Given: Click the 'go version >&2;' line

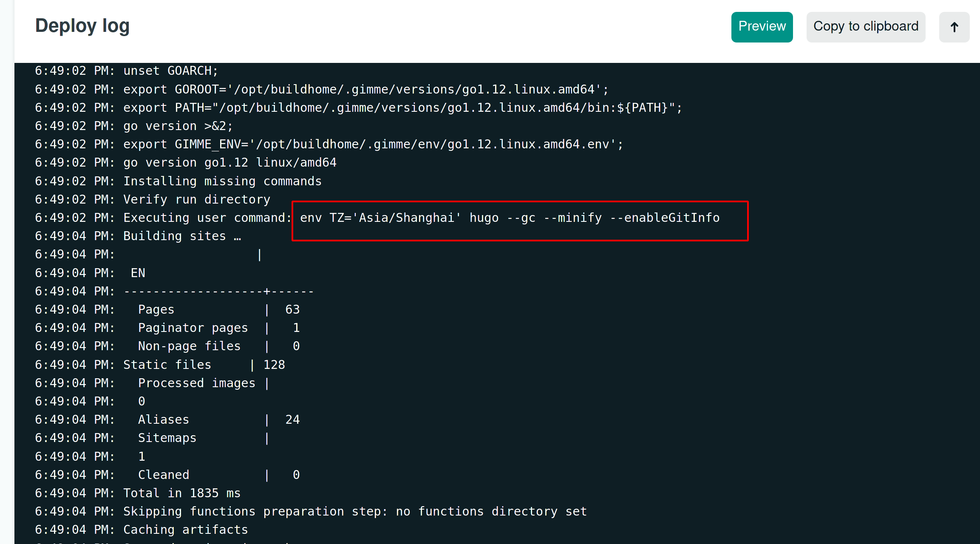Looking at the screenshot, I should click(134, 126).
